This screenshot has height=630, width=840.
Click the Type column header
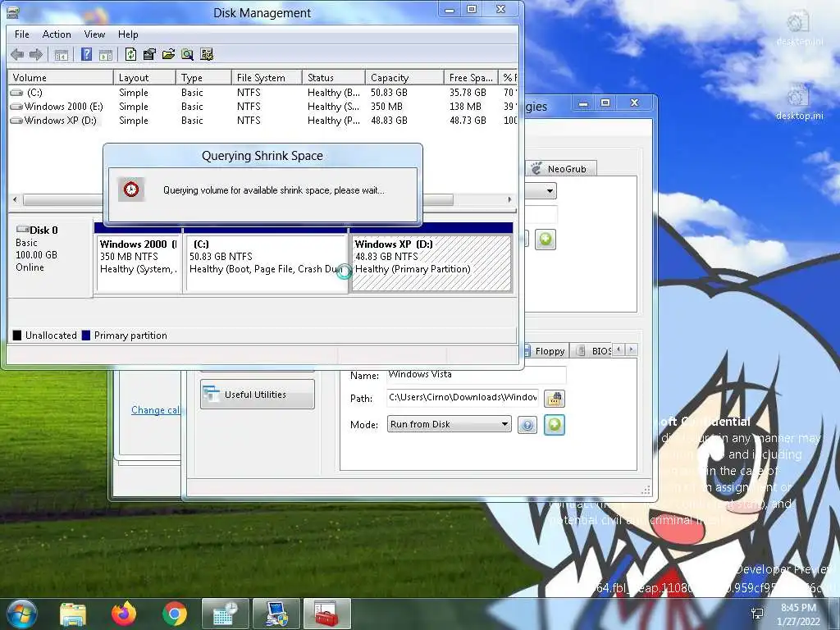coord(203,78)
